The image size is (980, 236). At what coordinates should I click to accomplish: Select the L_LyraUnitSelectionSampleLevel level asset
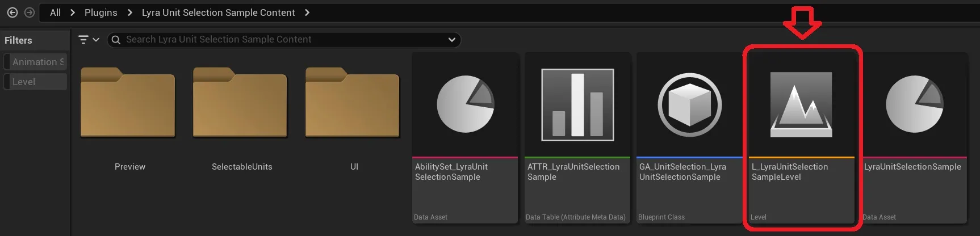click(802, 138)
